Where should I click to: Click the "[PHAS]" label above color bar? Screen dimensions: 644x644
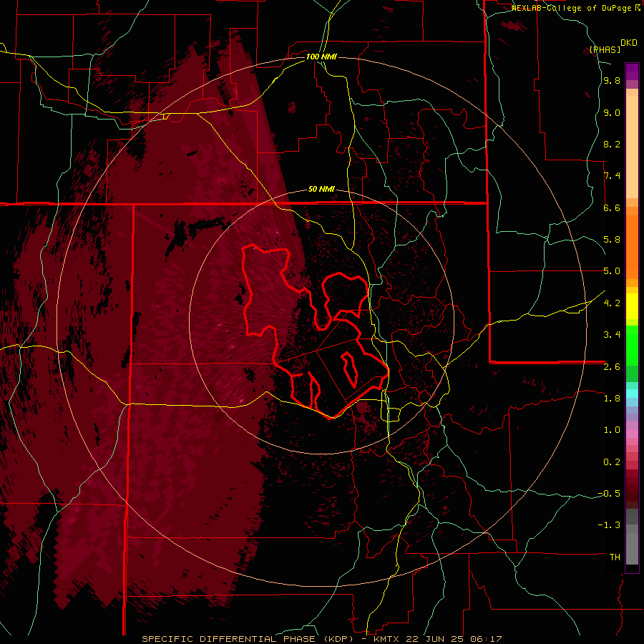pyautogui.click(x=605, y=50)
